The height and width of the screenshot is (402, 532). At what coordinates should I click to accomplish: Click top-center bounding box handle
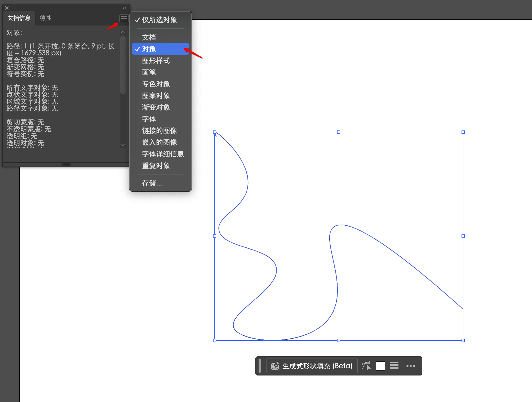pos(338,132)
